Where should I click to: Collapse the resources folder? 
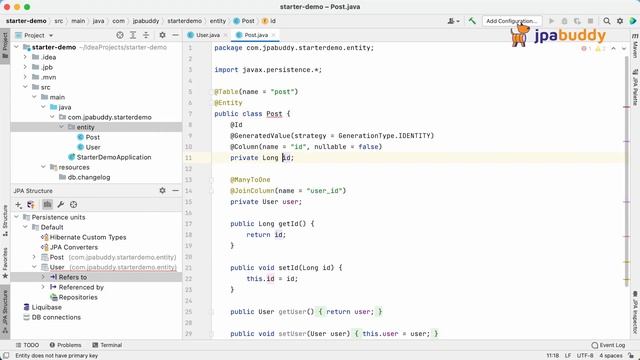43,167
